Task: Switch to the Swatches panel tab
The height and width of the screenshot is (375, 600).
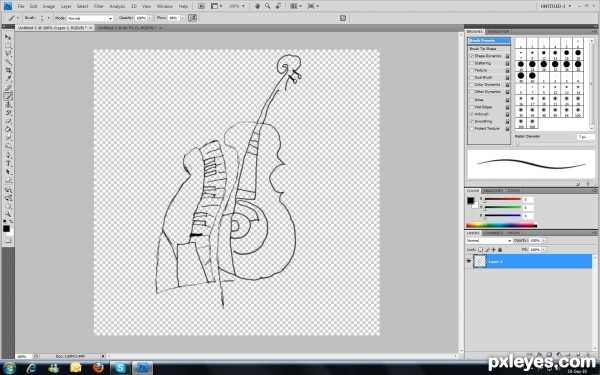Action: tap(493, 191)
